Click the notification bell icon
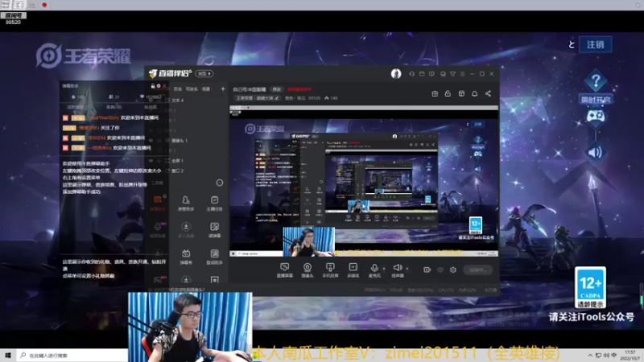Viewport: 644px width, 362px height. click(x=474, y=93)
